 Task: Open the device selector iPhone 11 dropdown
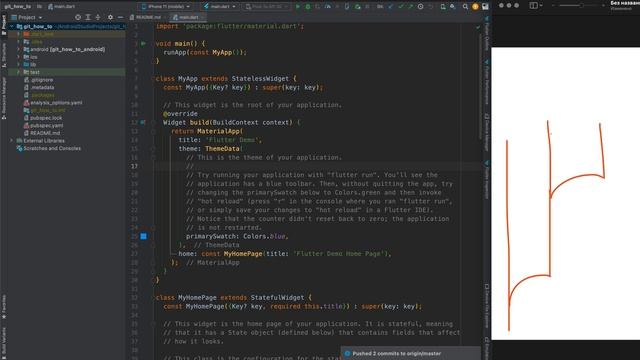click(165, 7)
